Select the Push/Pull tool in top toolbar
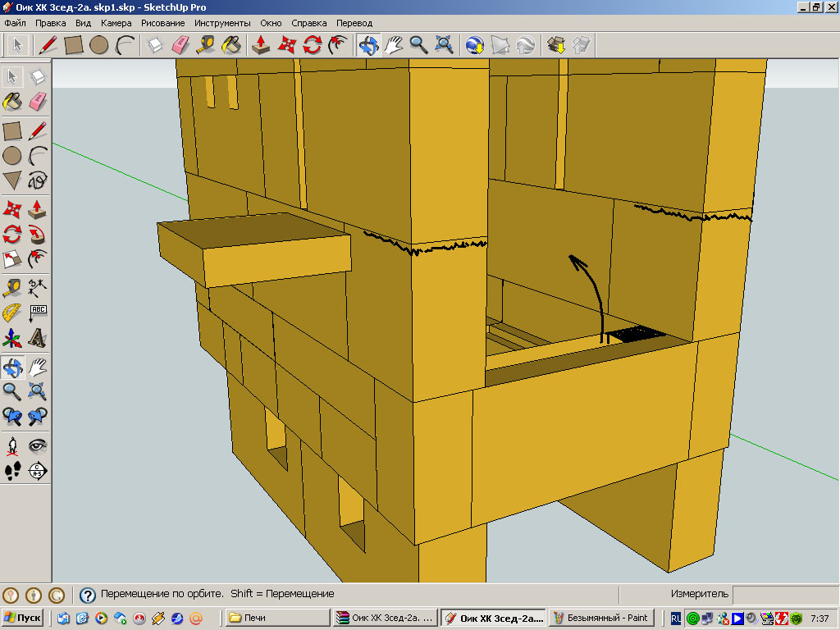 pos(261,44)
